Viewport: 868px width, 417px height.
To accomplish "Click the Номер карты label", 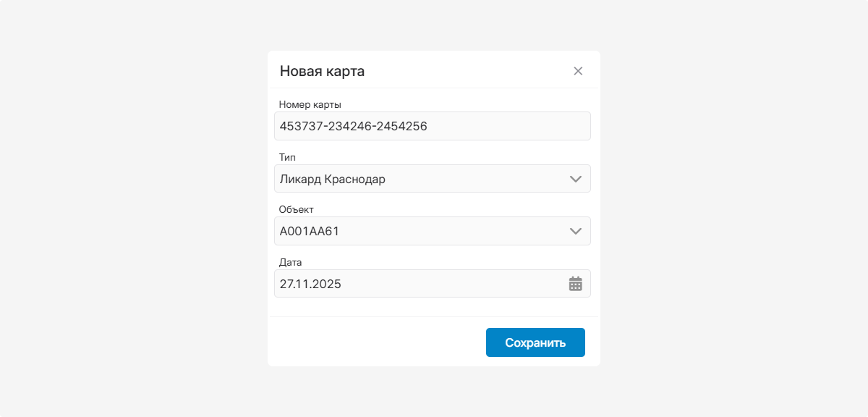I will [x=310, y=105].
